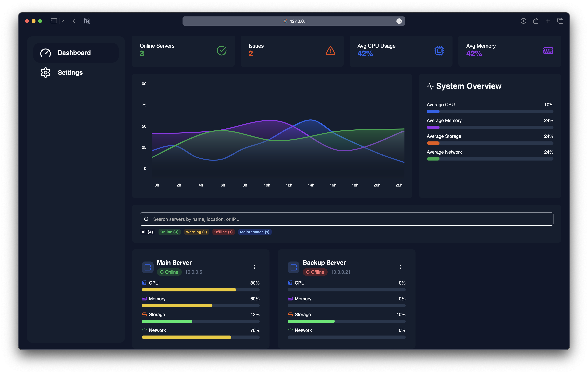Screen dimensions: 588x374
Task: Click Backup Server Offline status badge
Action: (x=315, y=272)
